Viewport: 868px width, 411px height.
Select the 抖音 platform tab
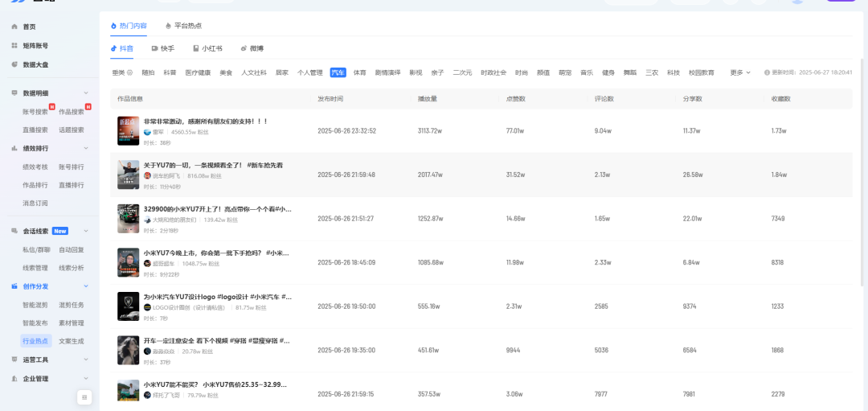point(122,48)
